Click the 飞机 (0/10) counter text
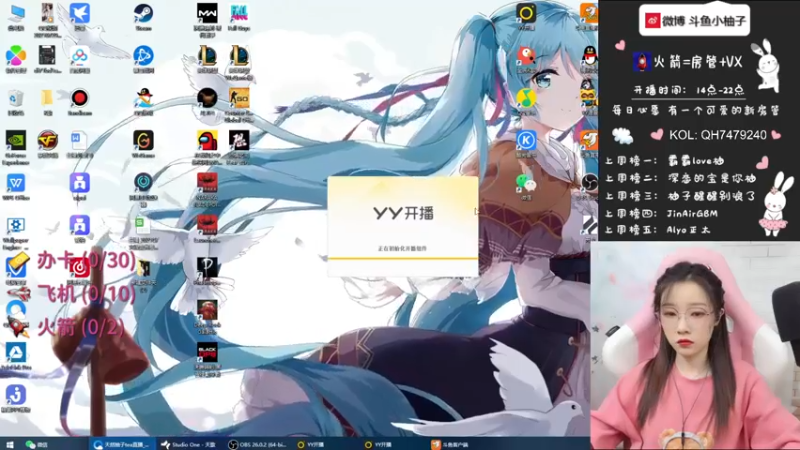 point(86,294)
